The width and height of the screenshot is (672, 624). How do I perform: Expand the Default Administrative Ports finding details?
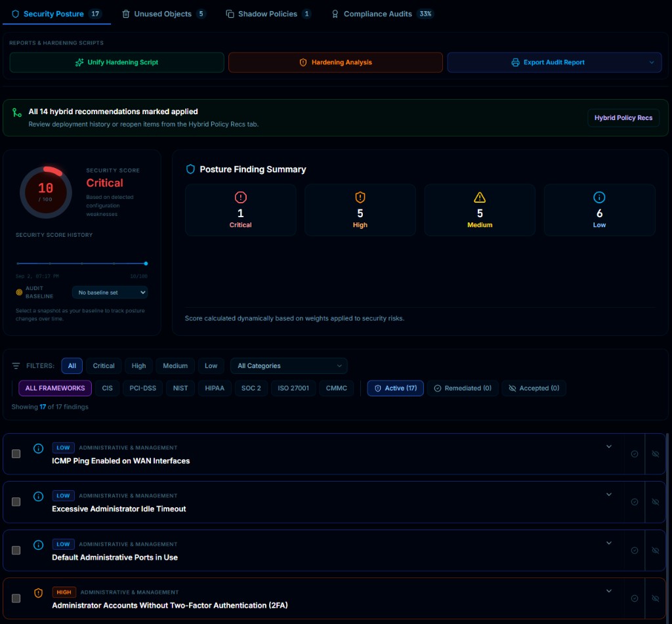(x=608, y=543)
